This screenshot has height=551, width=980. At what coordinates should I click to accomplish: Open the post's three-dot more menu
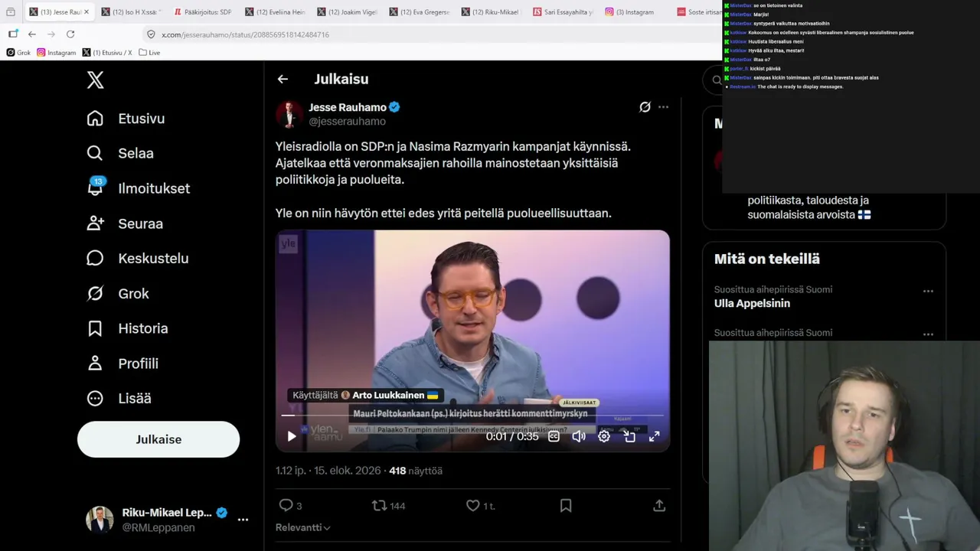[x=663, y=107]
